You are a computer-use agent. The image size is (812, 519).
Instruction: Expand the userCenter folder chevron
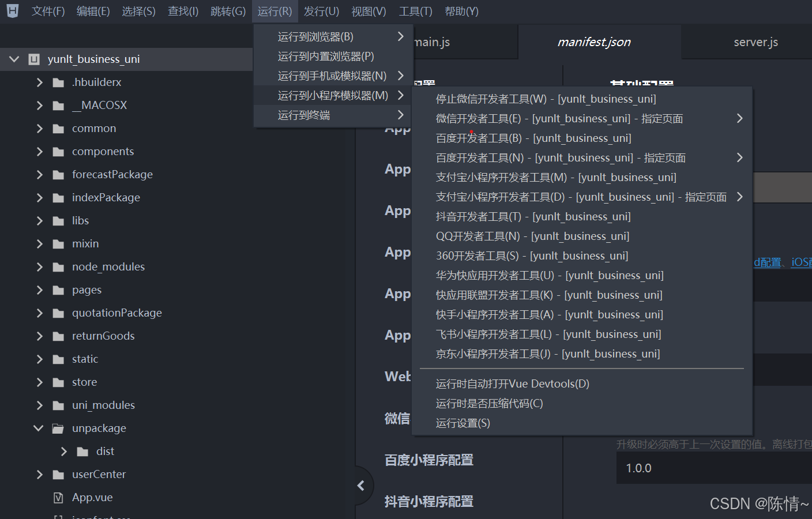point(39,475)
